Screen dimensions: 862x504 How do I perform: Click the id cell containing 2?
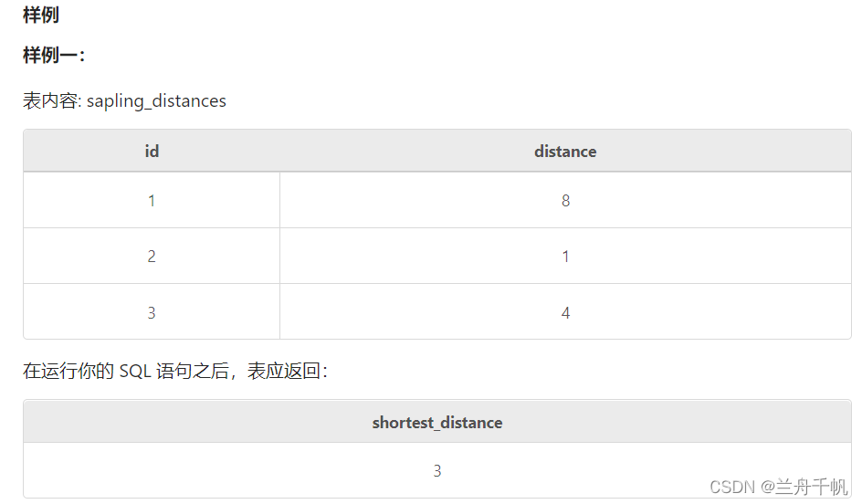pyautogui.click(x=152, y=257)
